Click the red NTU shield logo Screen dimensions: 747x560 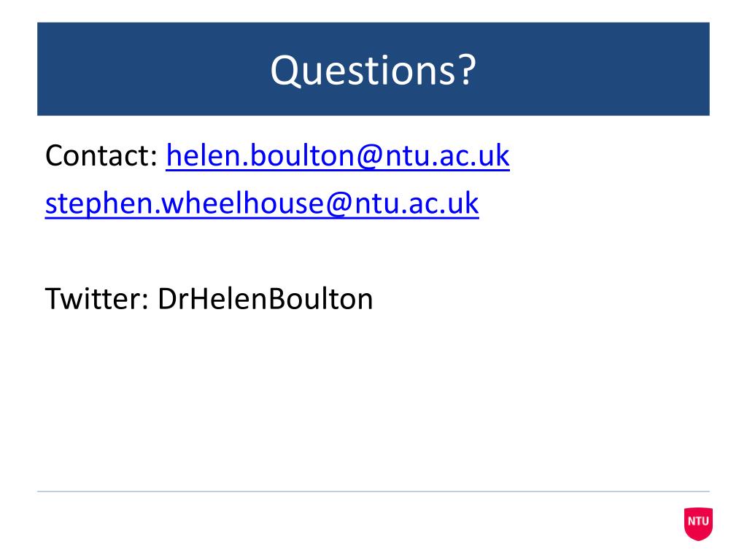(x=698, y=524)
